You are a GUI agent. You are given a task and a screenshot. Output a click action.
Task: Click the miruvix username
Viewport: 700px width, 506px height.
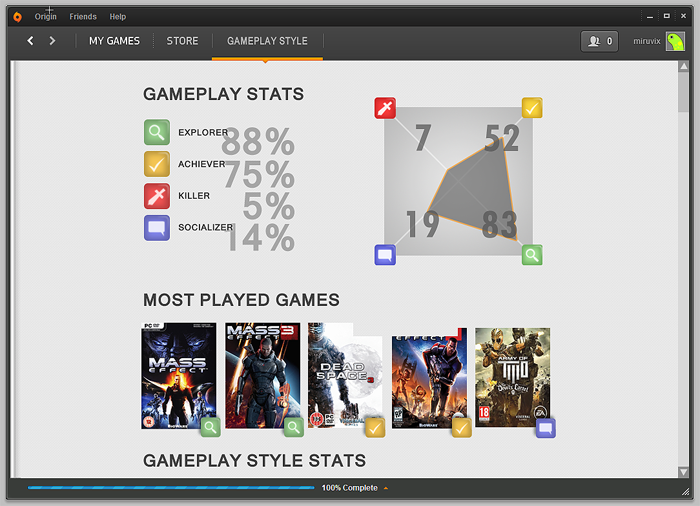pyautogui.click(x=646, y=41)
